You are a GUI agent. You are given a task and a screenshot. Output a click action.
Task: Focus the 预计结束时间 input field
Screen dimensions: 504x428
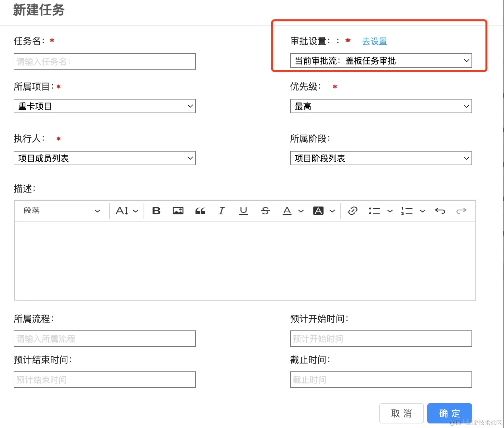coord(105,380)
